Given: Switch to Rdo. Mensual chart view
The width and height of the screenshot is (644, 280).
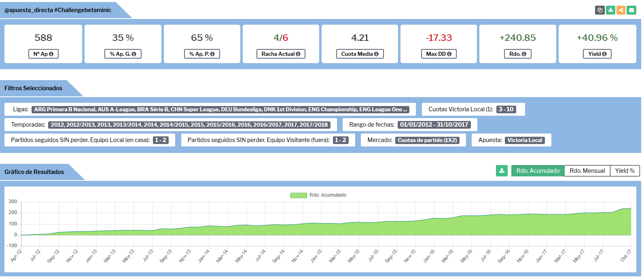Looking at the screenshot, I should click(587, 171).
